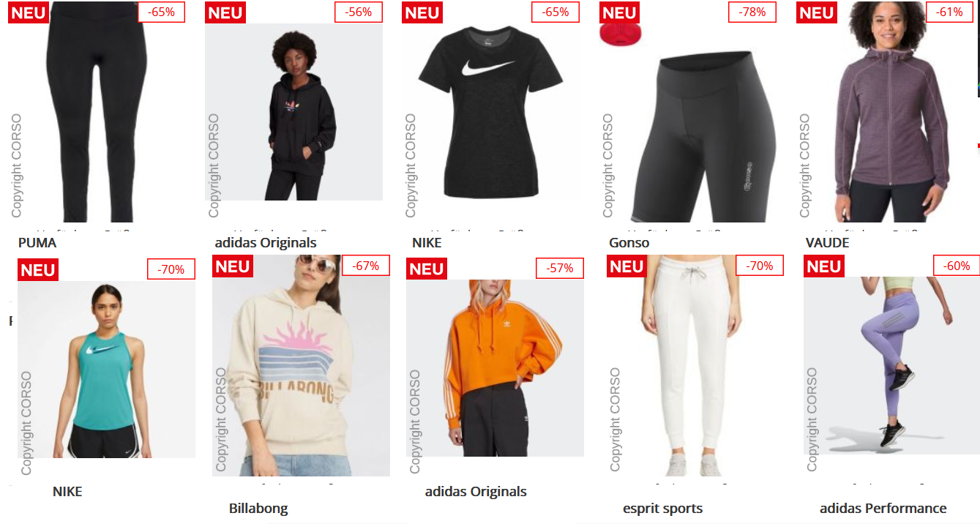Open the adidas Originals black hoodie image
The height and width of the screenshot is (524, 980).
click(x=293, y=112)
